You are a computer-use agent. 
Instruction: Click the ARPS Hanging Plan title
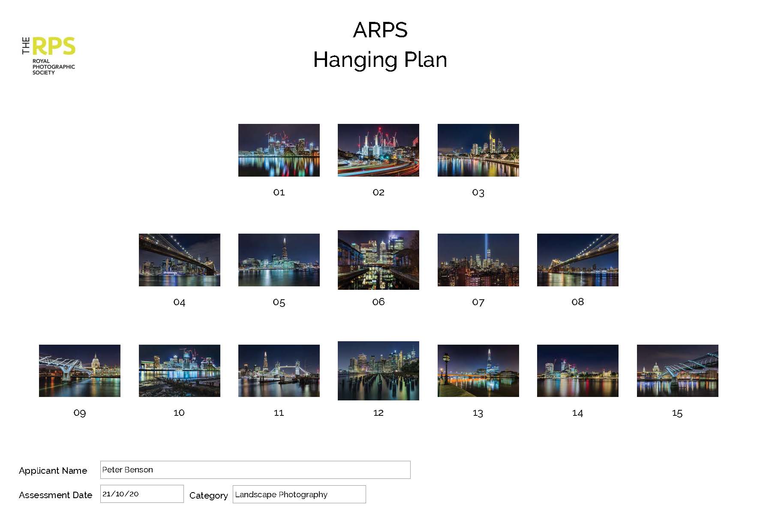tap(380, 45)
